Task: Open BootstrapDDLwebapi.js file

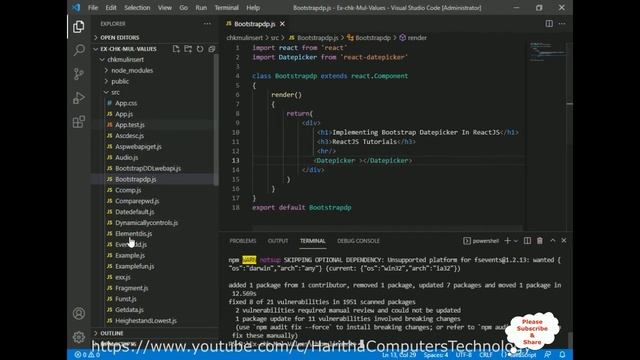Action: pyautogui.click(x=148, y=168)
